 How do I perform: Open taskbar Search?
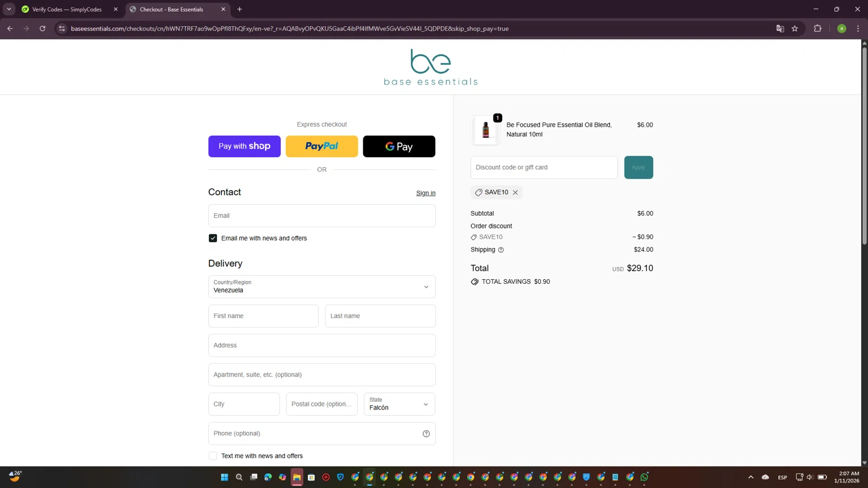239,477
